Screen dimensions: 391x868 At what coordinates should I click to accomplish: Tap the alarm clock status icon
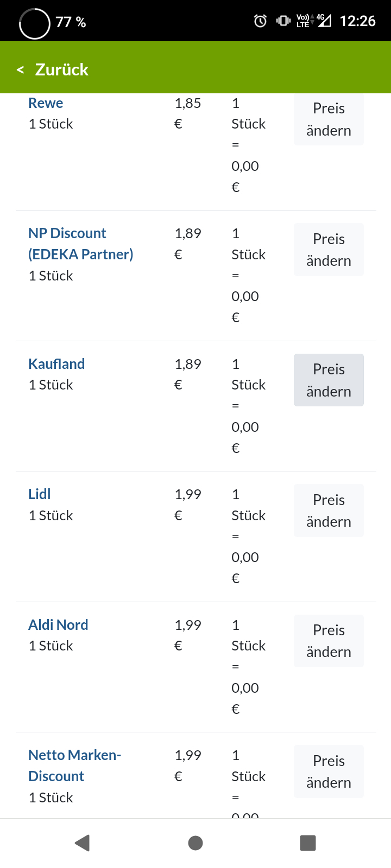coord(261,21)
